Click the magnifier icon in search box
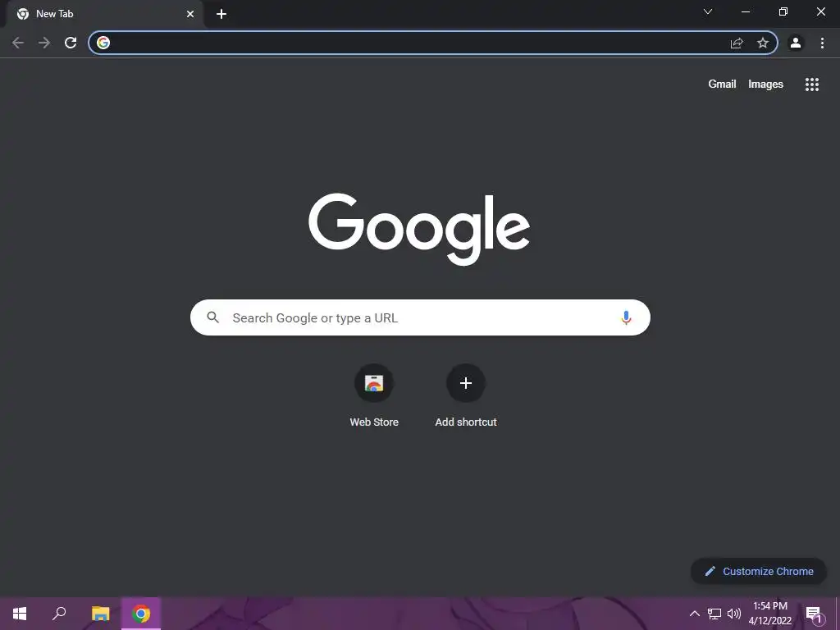 pos(212,317)
